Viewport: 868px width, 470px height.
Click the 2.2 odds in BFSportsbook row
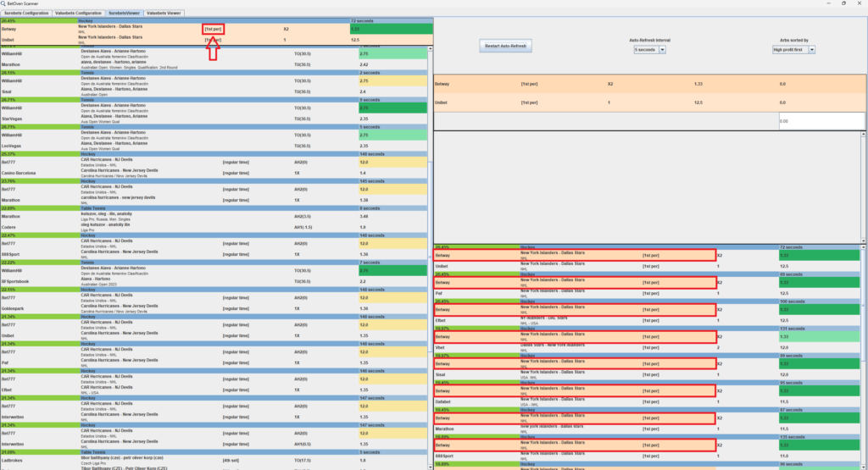(363, 281)
